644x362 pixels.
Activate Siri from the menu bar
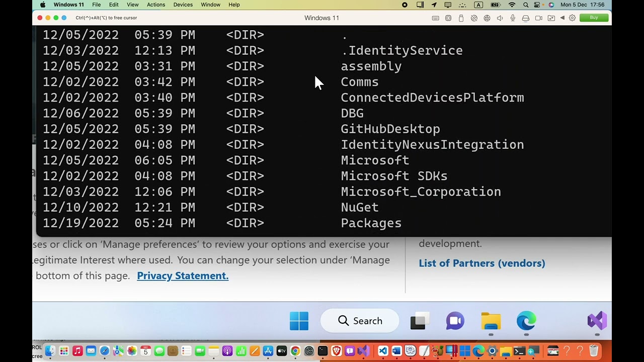(x=551, y=5)
